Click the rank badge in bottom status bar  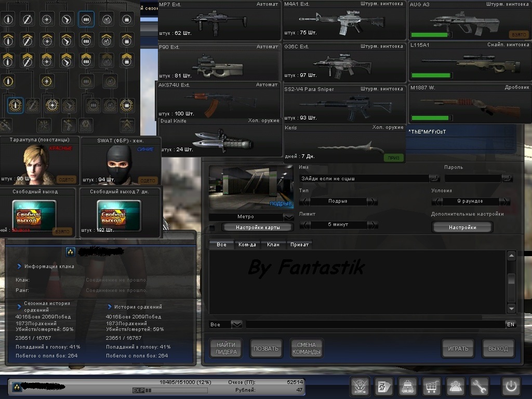(x=17, y=387)
